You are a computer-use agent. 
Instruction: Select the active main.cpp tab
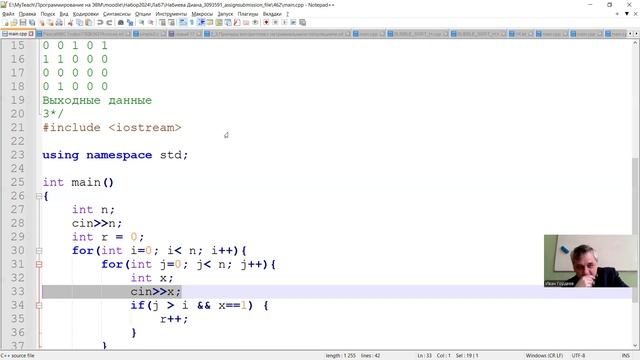17,34
